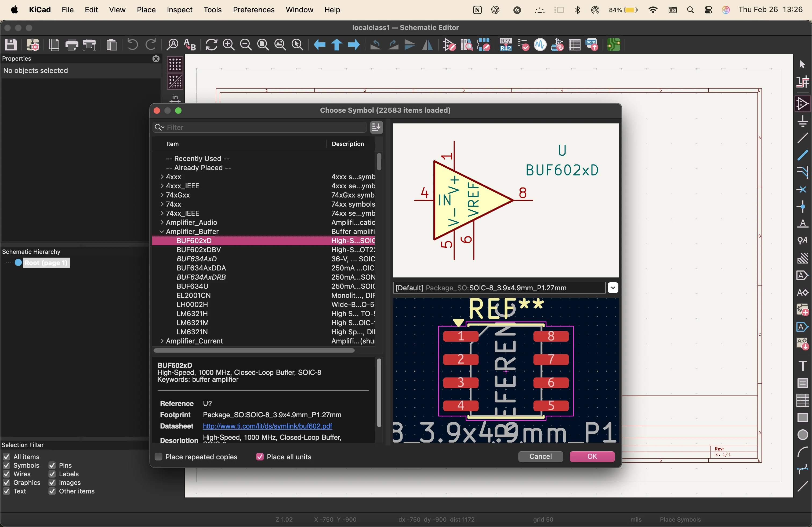The width and height of the screenshot is (812, 527).
Task: Click the Print icon in toolbar
Action: pyautogui.click(x=72, y=45)
